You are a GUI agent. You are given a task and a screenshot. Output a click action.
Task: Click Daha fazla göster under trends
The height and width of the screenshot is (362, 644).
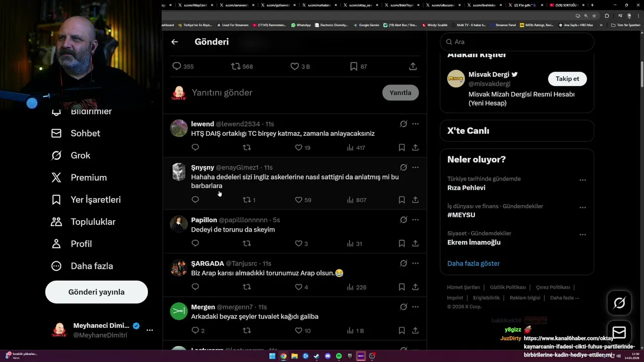tap(473, 263)
